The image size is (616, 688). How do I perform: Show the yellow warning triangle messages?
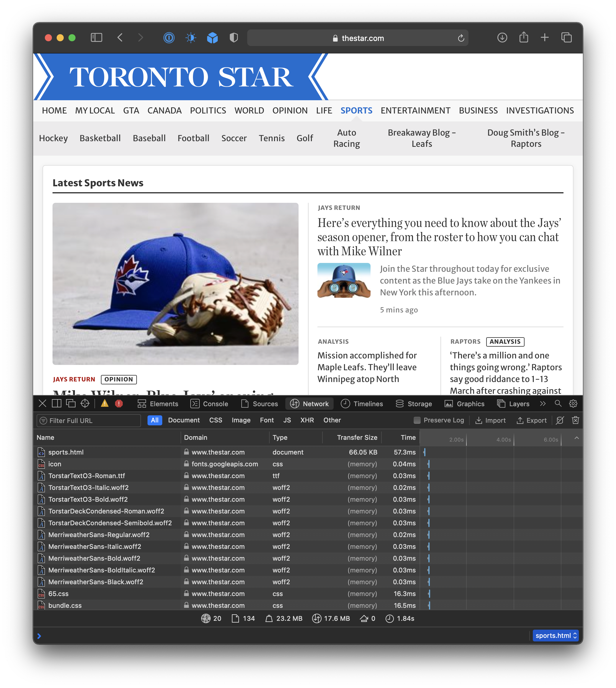pyautogui.click(x=105, y=404)
